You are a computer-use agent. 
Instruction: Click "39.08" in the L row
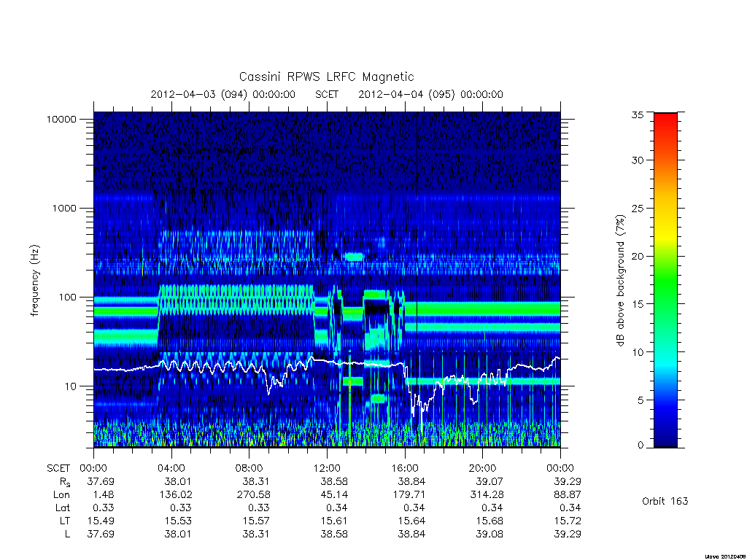(x=489, y=534)
